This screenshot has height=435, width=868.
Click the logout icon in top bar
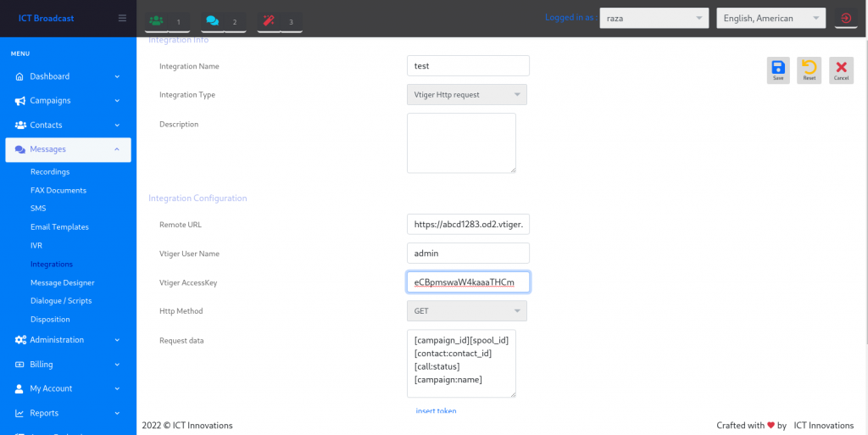845,18
